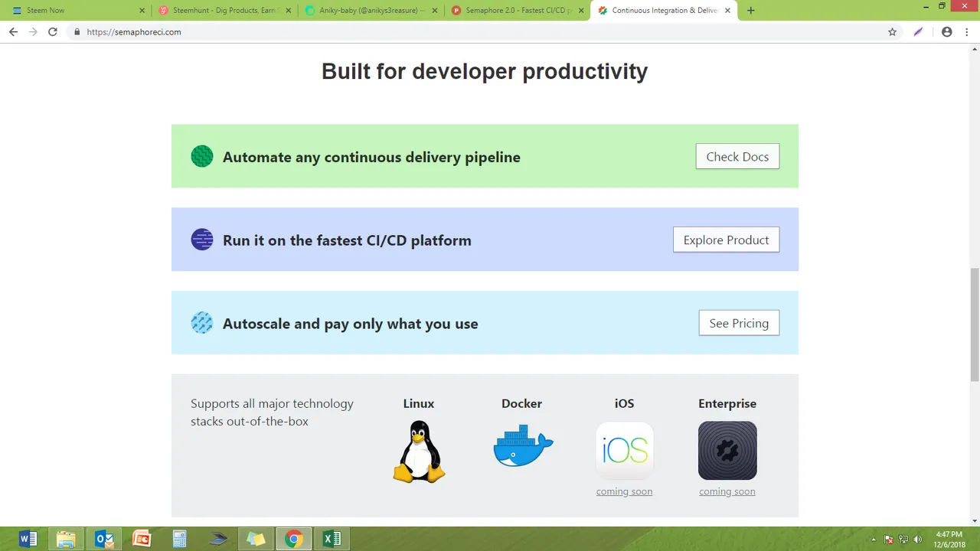Click the coming soon link under Enterprise
This screenshot has width=980, height=551.
pyautogui.click(x=727, y=491)
